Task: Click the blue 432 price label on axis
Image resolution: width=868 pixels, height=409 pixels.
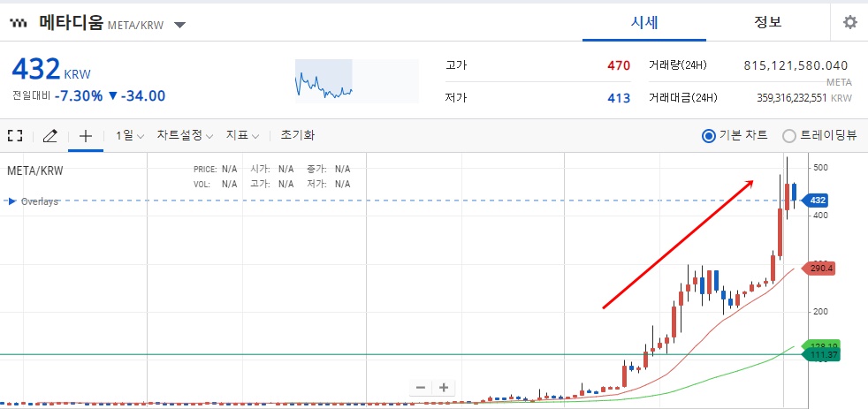Action: tap(817, 201)
